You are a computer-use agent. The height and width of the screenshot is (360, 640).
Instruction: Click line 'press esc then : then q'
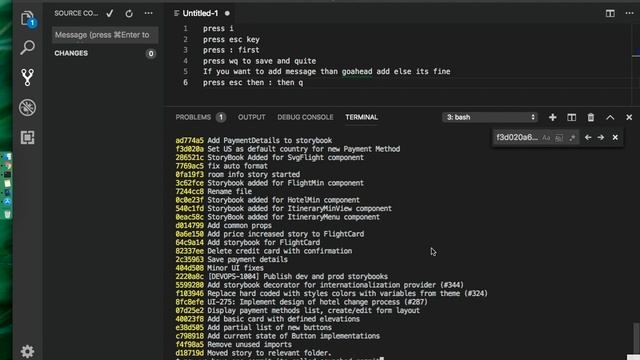(x=253, y=82)
